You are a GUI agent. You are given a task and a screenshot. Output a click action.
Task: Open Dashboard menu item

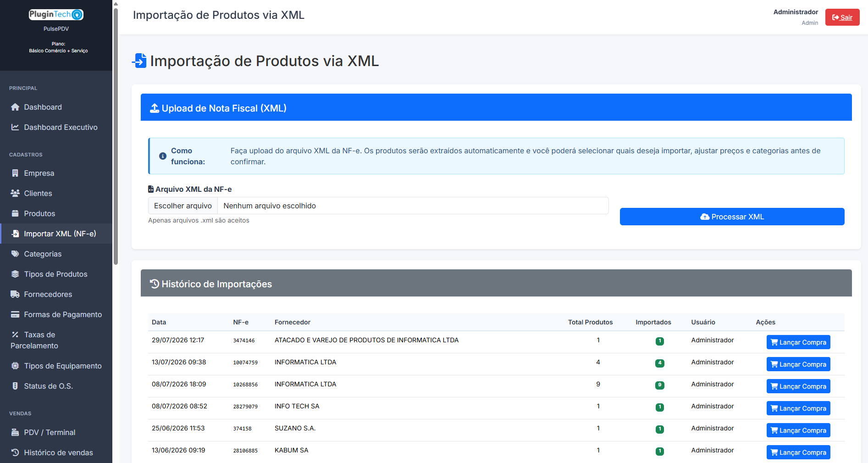(56, 107)
